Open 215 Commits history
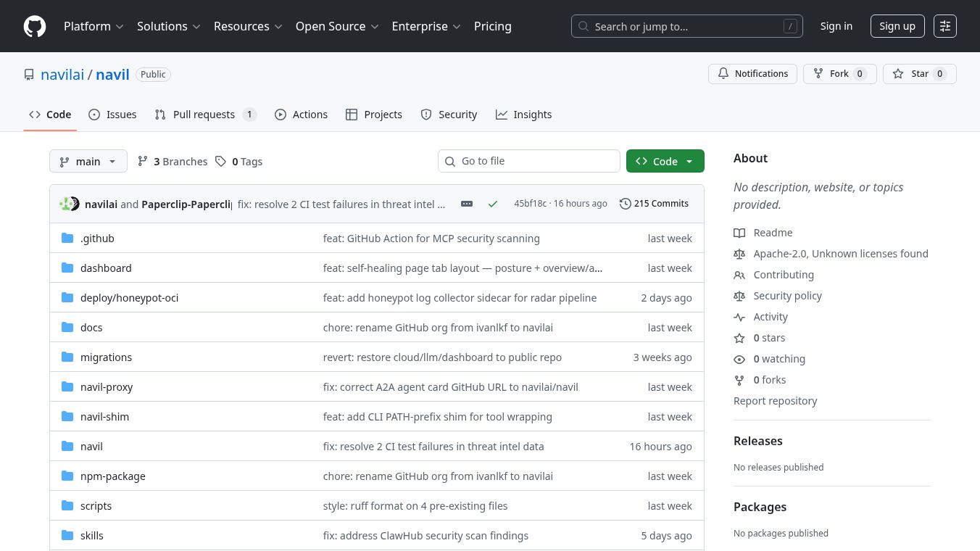 [654, 204]
